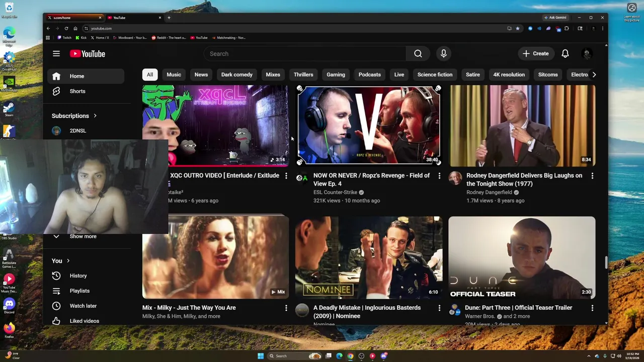Image resolution: width=644 pixels, height=362 pixels.
Task: Click the Playlists icon
Action: click(x=56, y=291)
